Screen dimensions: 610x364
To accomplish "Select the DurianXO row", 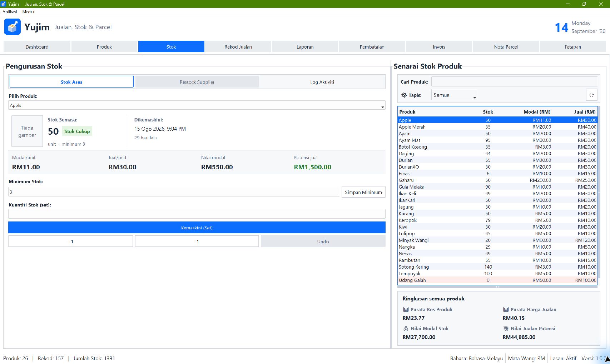I will coord(497,167).
